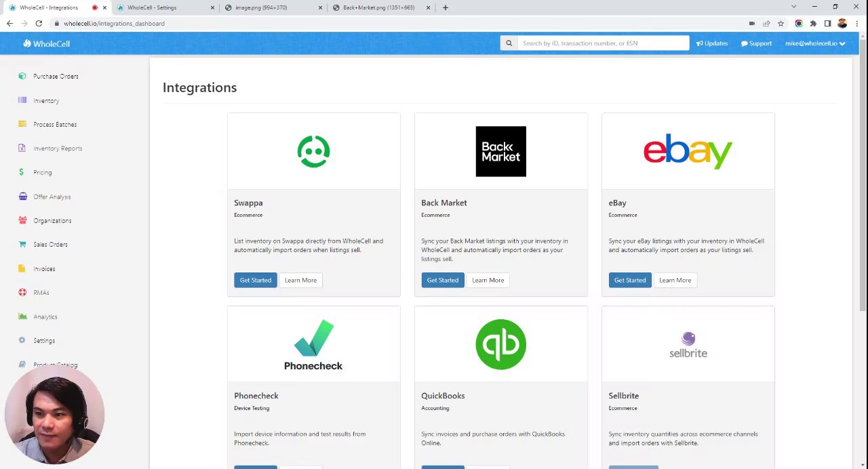Open the Support link in header
The width and height of the screenshot is (868, 469).
click(756, 43)
